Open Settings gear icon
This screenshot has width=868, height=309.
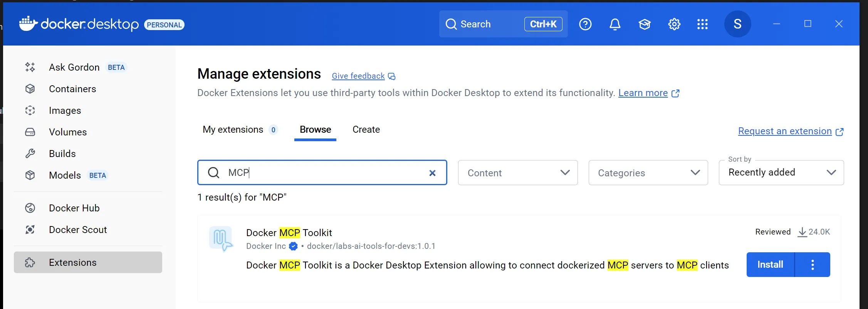click(x=674, y=24)
